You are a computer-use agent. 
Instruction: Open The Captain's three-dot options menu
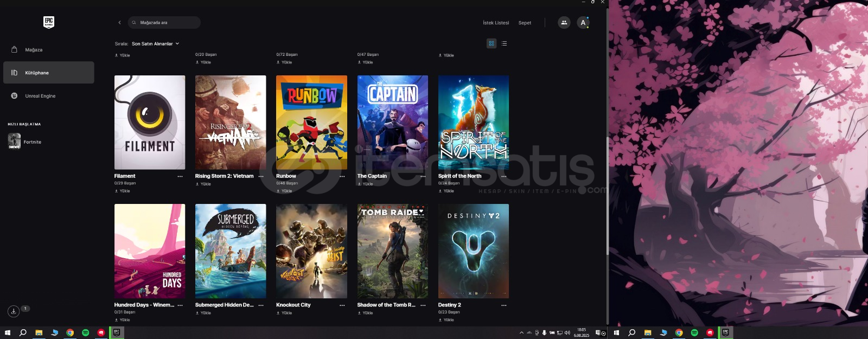tap(423, 176)
